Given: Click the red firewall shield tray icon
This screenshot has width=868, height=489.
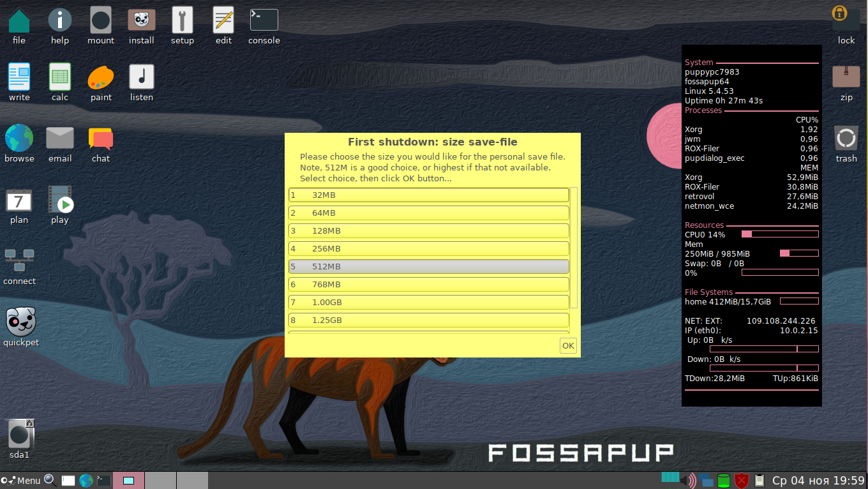Looking at the screenshot, I should click(x=741, y=480).
